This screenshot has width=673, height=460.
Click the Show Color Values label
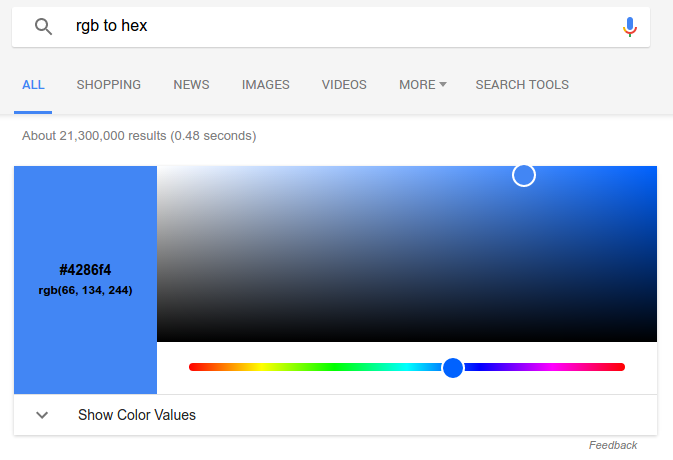point(137,415)
